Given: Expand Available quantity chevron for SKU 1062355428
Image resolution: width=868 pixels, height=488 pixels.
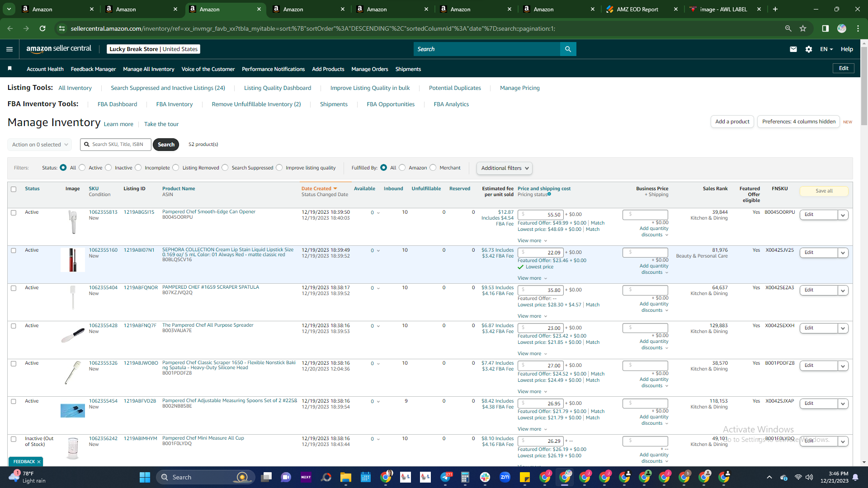Looking at the screenshot, I should coord(378,326).
